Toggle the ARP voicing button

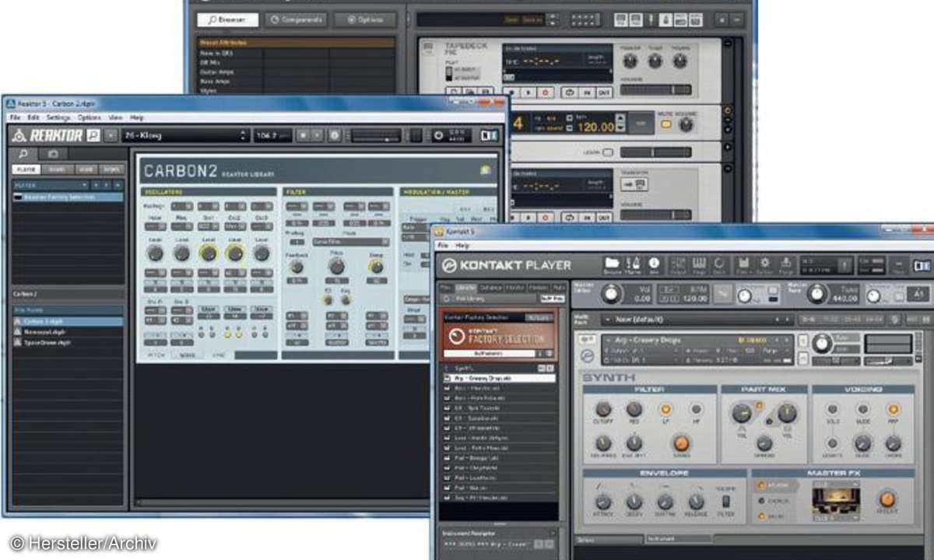point(893,409)
